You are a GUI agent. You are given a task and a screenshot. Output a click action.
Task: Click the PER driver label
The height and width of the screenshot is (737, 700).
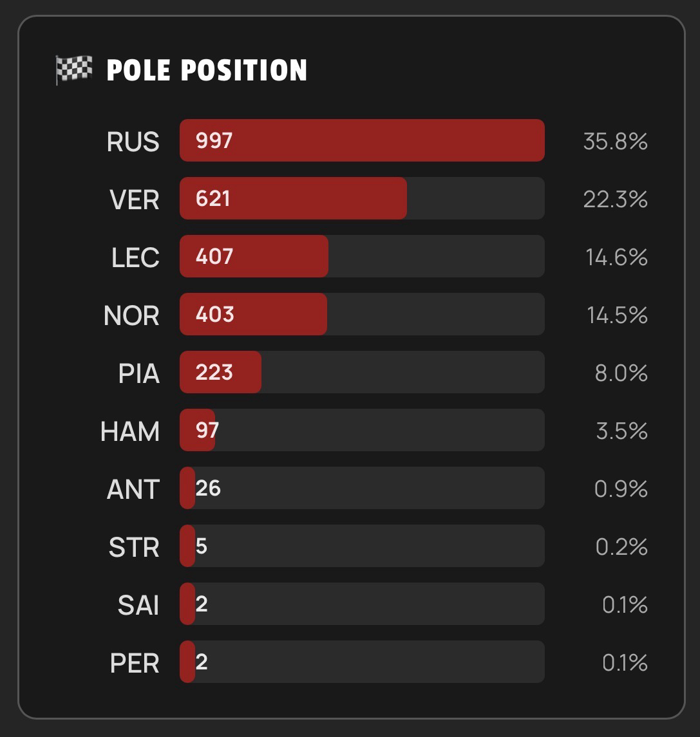click(x=135, y=663)
